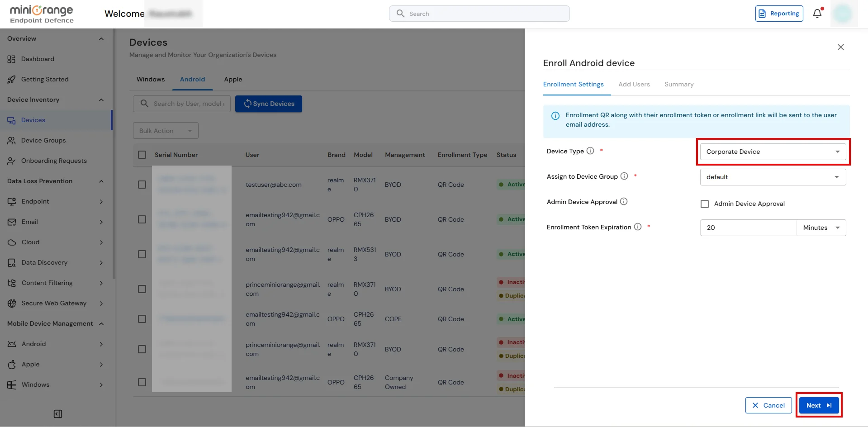Click the Devices sidebar icon
868x427 pixels.
coord(11,120)
